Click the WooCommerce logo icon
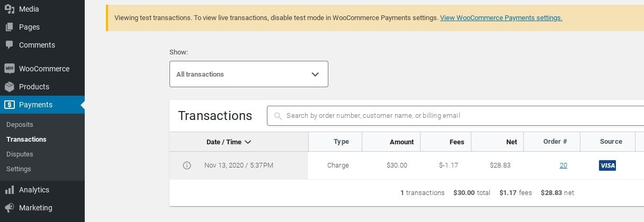 tap(9, 69)
